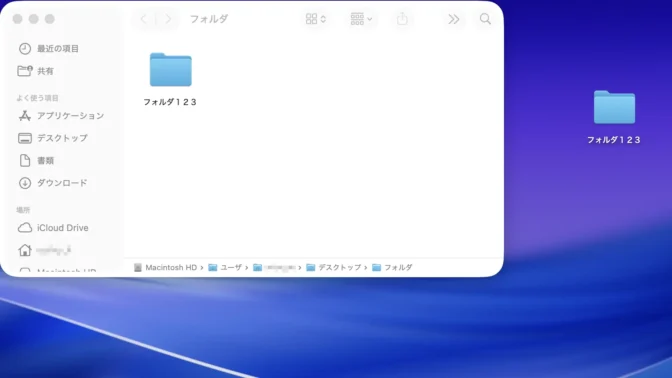672x378 pixels.
Task: Click the shared folder icon beside 共有
Action: pyautogui.click(x=25, y=71)
